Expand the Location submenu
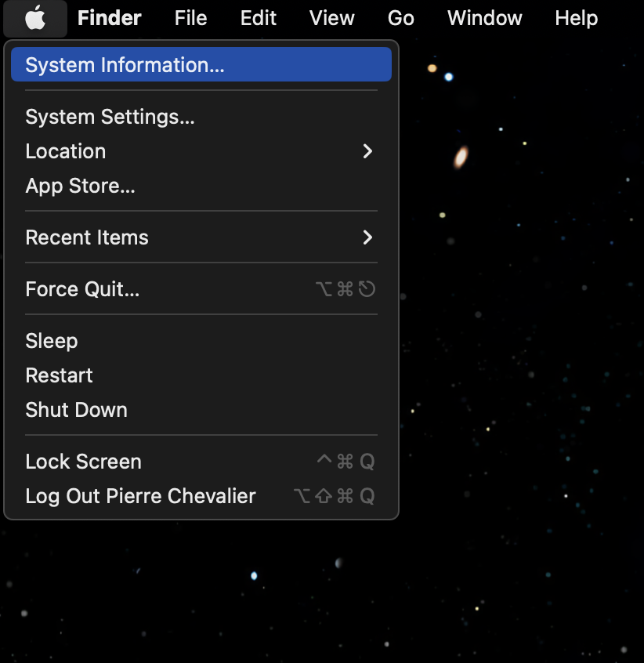Viewport: 644px width, 663px height. [x=201, y=151]
